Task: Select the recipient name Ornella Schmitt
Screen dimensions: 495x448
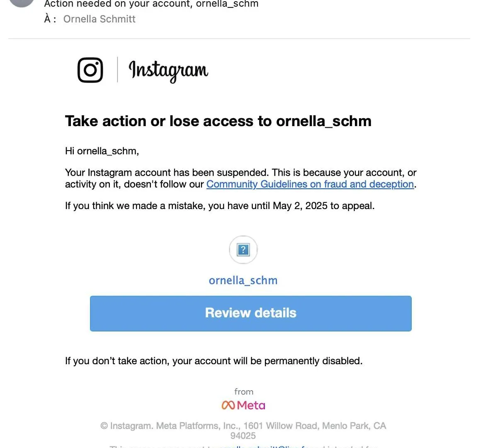Action: point(99,19)
